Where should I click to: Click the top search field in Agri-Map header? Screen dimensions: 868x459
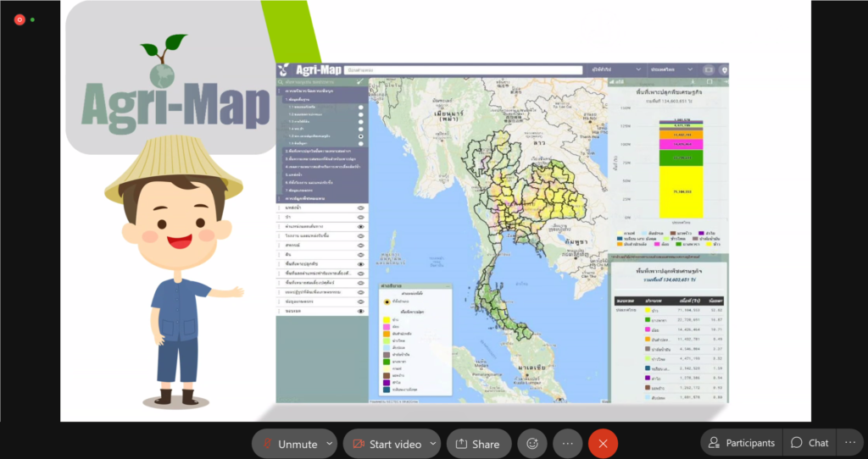tap(464, 70)
